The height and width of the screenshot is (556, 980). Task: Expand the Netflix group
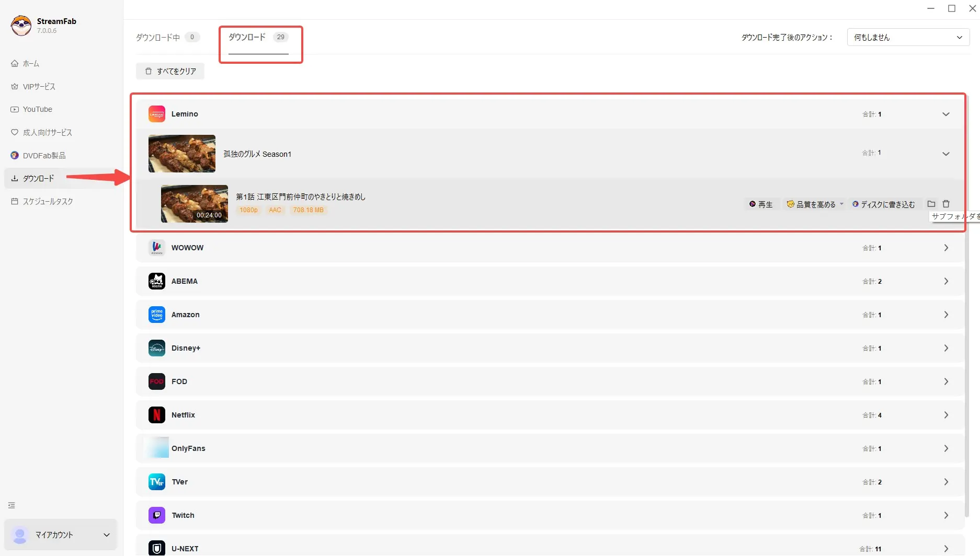click(945, 415)
